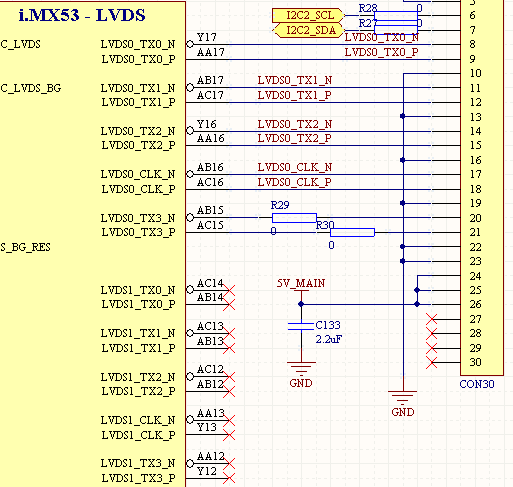Screen dimensions: 513x487
Task: Select red net label LVDS0_TX1_P
Action: pyautogui.click(x=295, y=95)
